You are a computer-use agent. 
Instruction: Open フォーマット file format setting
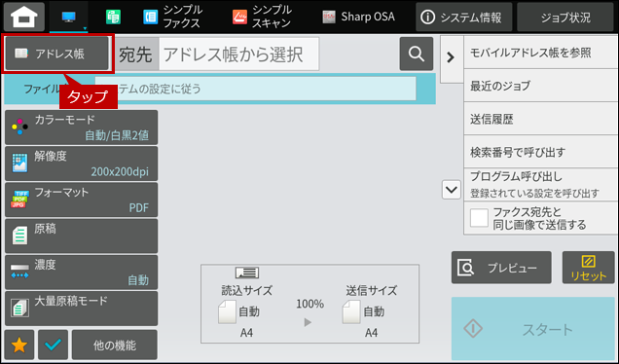click(82, 200)
